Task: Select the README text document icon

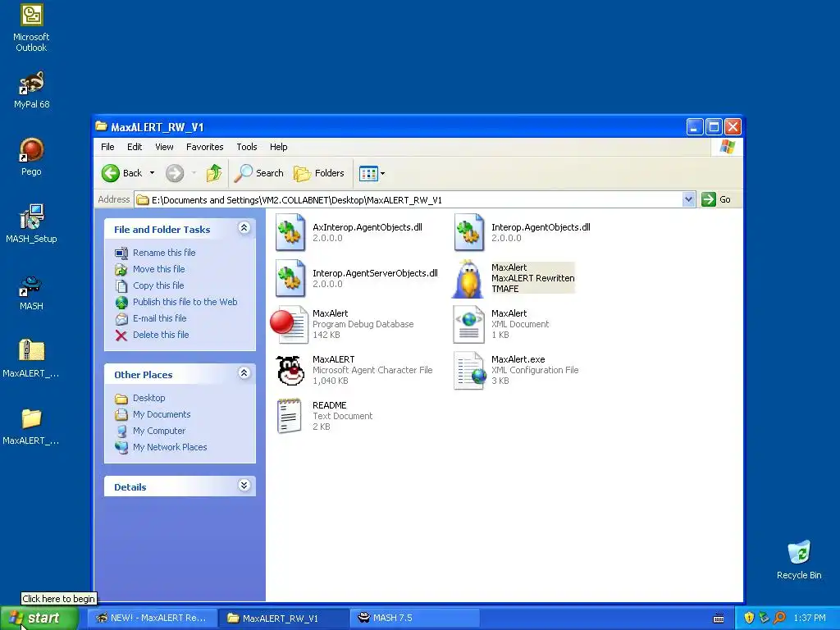Action: point(290,416)
